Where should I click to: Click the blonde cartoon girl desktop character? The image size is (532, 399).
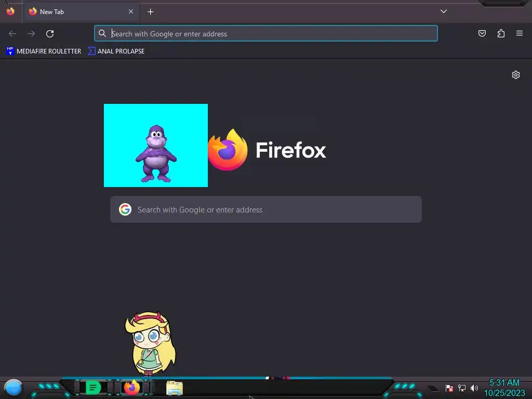point(150,343)
